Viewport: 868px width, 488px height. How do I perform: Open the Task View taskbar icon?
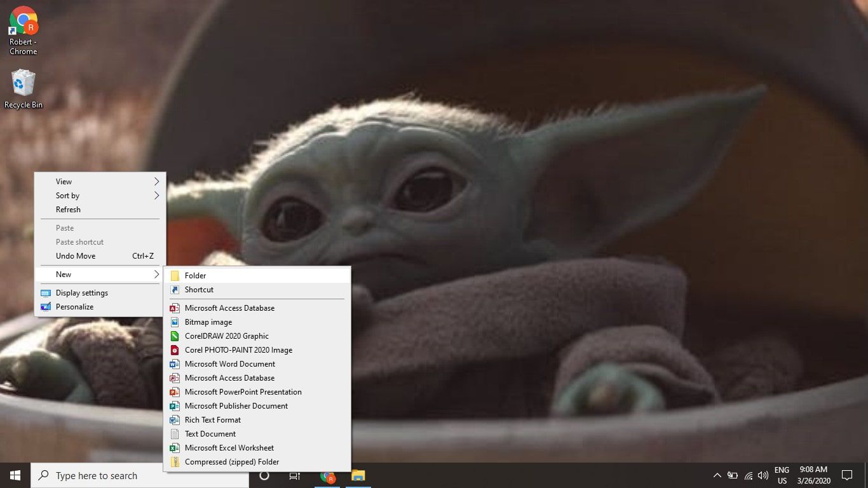(x=295, y=475)
